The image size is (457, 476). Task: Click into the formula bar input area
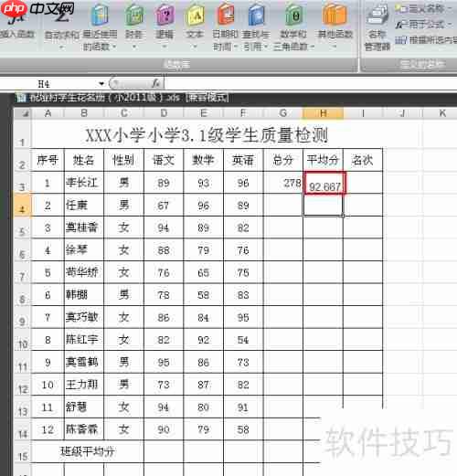point(310,83)
